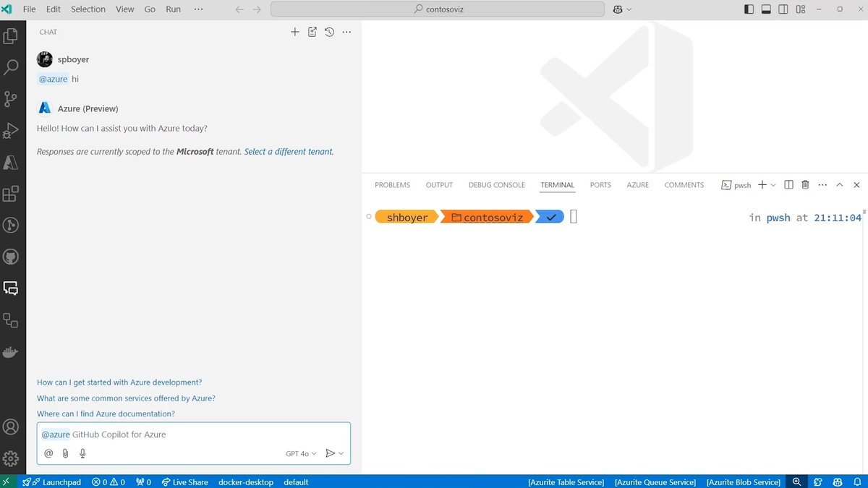The width and height of the screenshot is (868, 488).
Task: Open the File menu
Action: (x=29, y=9)
